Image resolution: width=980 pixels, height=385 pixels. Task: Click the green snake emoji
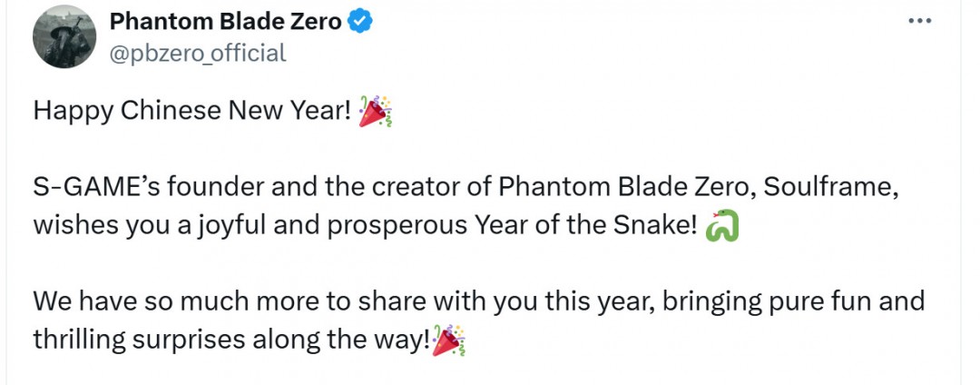tap(721, 226)
